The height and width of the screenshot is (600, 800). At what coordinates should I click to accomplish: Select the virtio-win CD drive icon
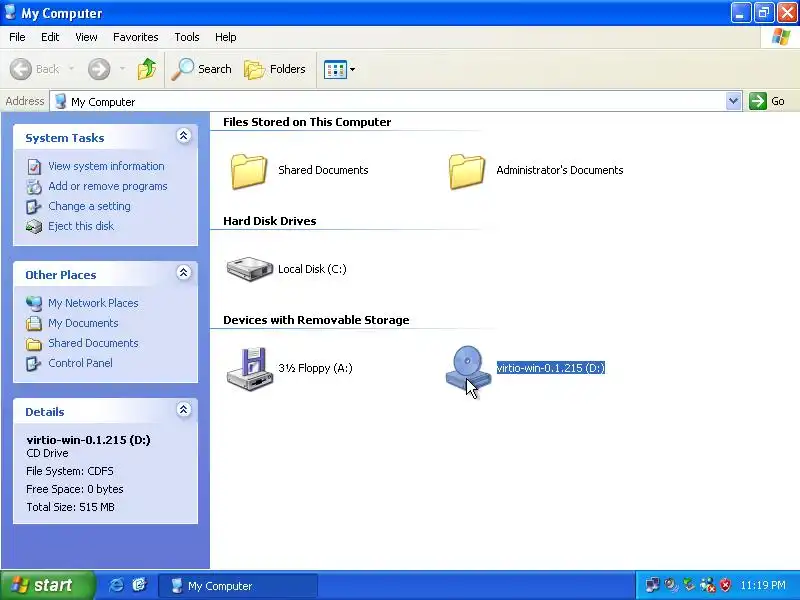(x=468, y=369)
